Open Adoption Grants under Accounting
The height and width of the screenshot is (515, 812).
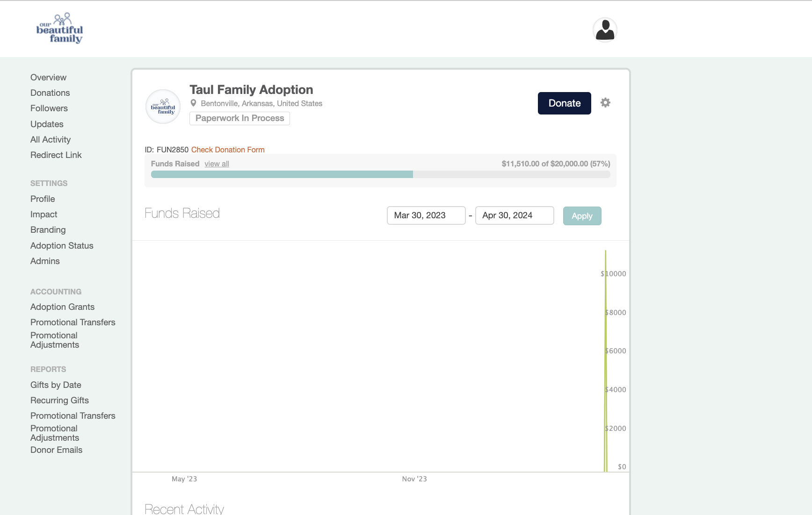(x=62, y=307)
